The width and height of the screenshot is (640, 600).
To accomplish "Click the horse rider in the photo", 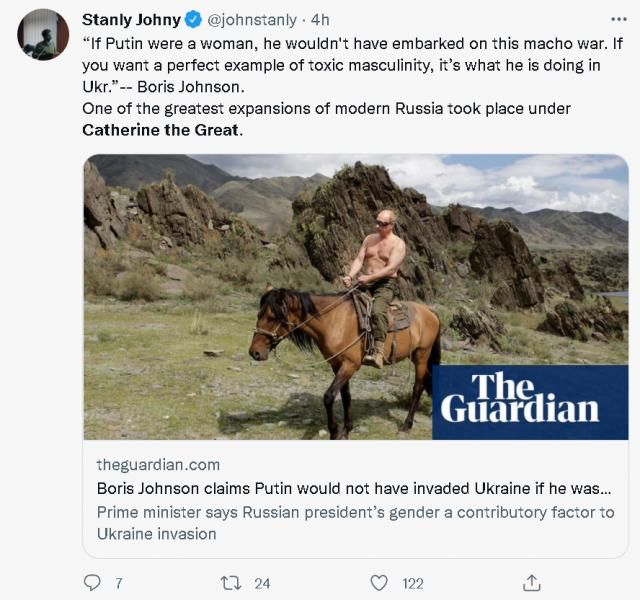I will (378, 270).
